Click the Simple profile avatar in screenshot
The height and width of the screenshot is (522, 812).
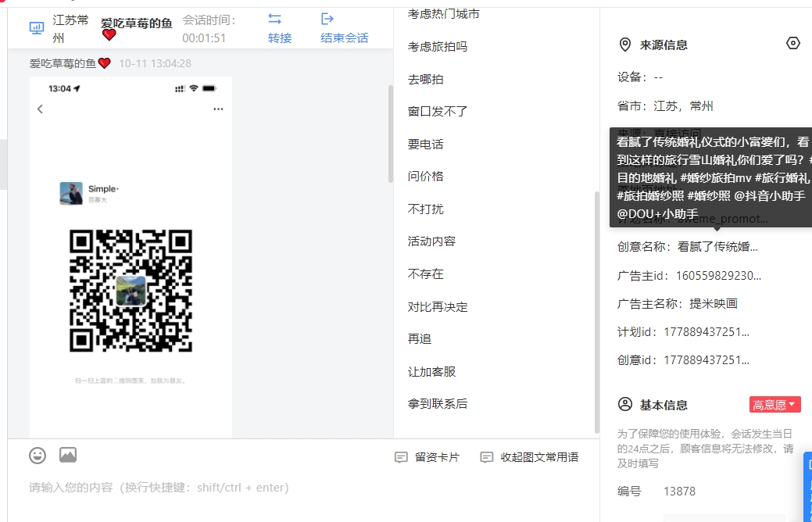pos(71,193)
